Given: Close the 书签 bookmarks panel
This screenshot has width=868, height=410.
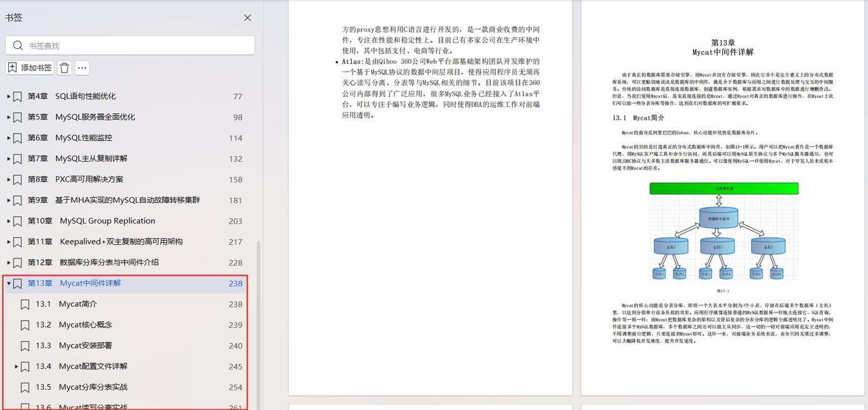Looking at the screenshot, I should point(247,18).
